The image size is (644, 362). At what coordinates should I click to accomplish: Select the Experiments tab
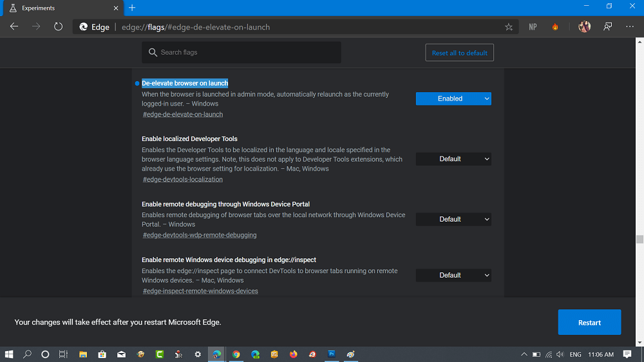[x=64, y=8]
